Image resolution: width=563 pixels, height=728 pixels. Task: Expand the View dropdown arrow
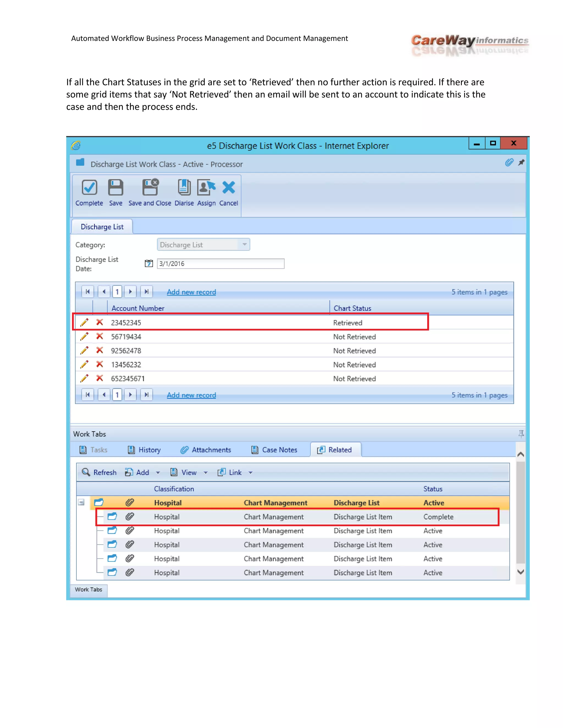pyautogui.click(x=206, y=473)
